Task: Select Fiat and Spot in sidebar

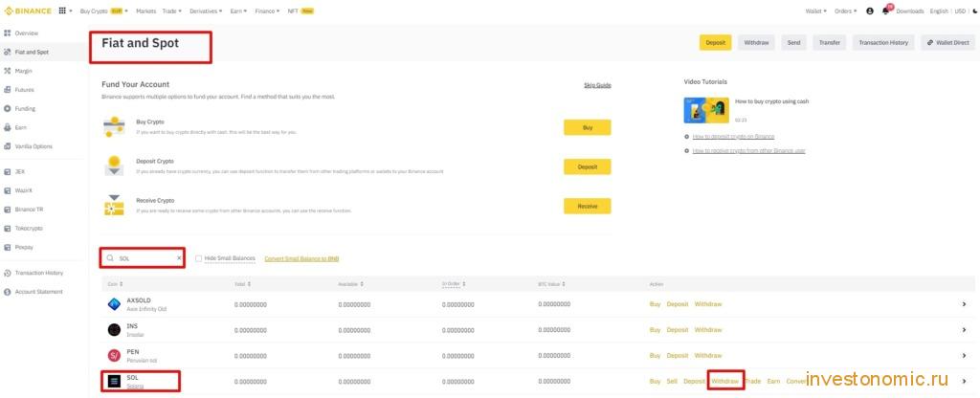Action: tap(32, 52)
